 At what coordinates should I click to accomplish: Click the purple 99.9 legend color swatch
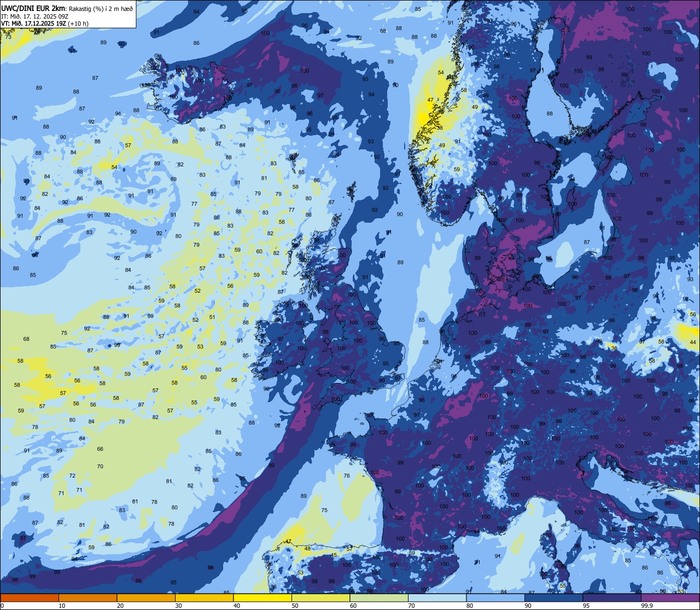670,597
